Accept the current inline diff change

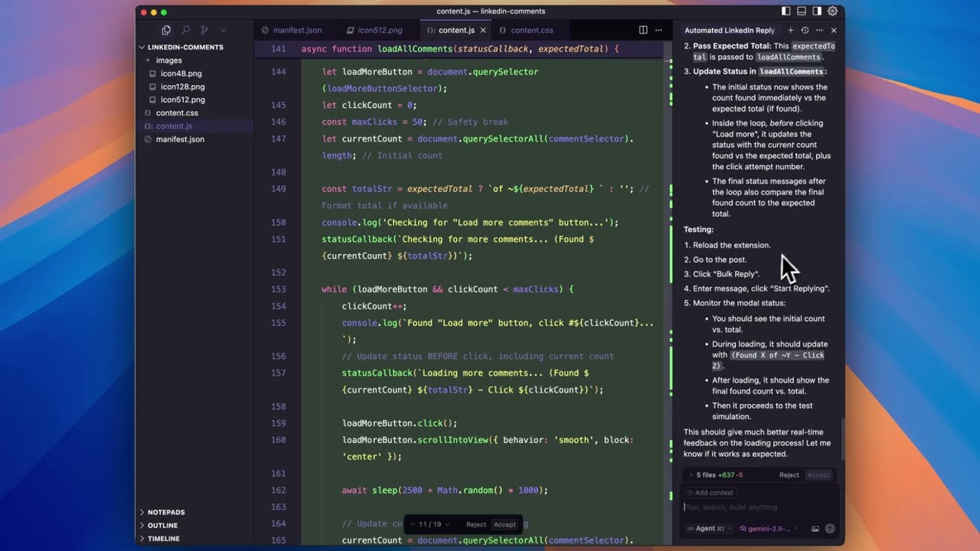click(505, 524)
